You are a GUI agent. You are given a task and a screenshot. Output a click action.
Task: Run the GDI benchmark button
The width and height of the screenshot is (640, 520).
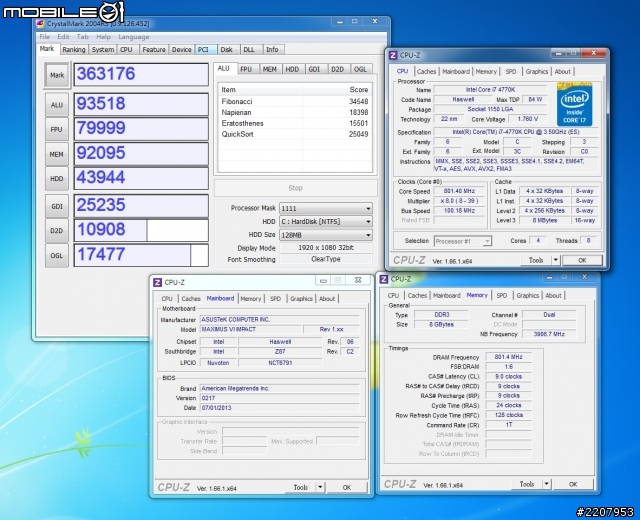[57, 207]
